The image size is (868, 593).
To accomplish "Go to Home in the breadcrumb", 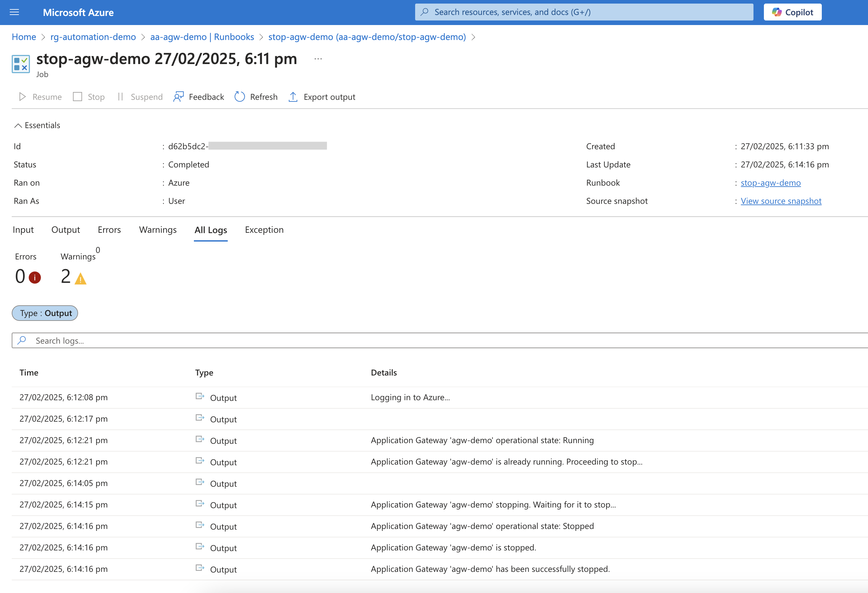I will point(24,37).
